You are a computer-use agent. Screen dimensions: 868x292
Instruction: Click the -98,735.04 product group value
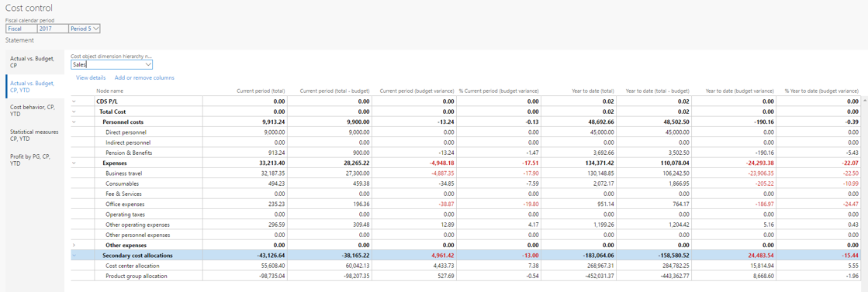pyautogui.click(x=271, y=276)
